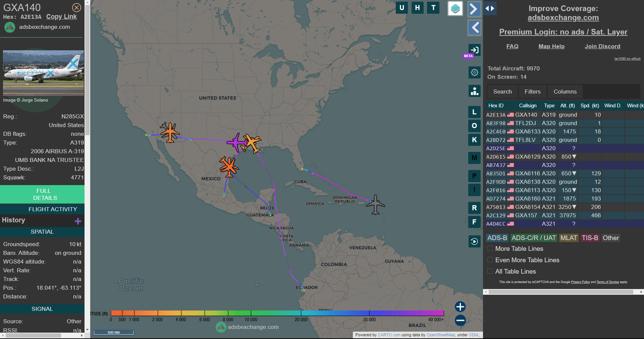
Task: Open the statistics podium icon
Action: (x=474, y=91)
